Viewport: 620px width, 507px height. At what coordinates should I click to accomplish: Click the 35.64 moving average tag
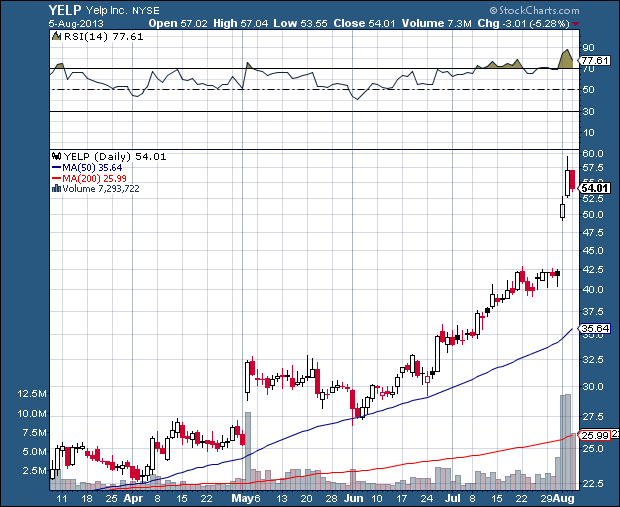click(595, 329)
